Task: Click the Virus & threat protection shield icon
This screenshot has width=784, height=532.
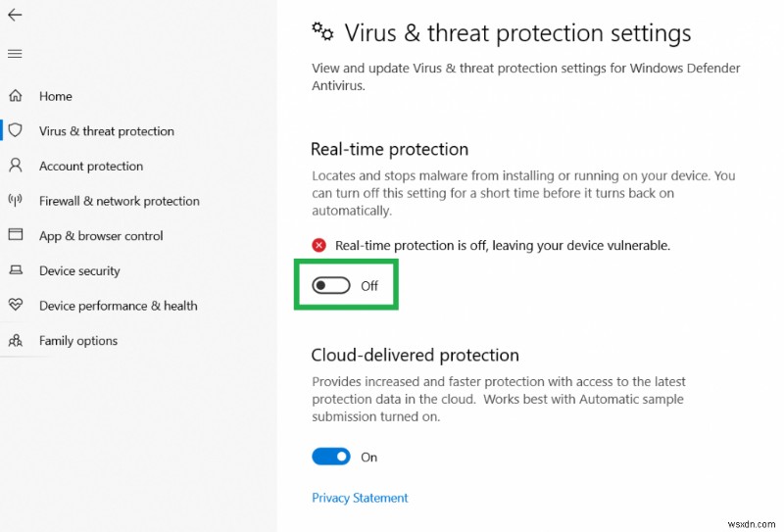Action: [16, 130]
